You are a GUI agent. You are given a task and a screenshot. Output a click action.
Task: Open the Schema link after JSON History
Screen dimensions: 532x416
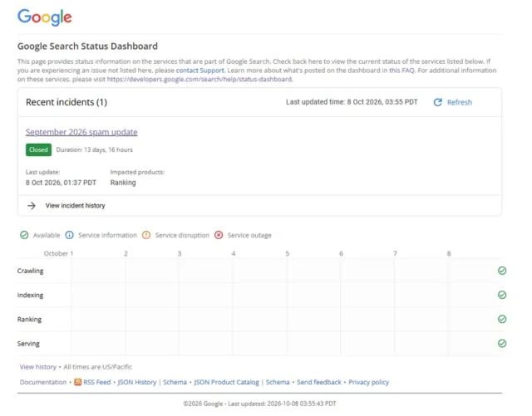click(175, 382)
